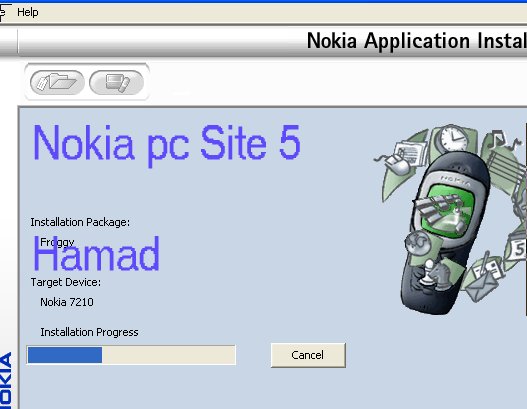The height and width of the screenshot is (409, 527).
Task: Click the phone device connection toolbar button
Action: (117, 82)
